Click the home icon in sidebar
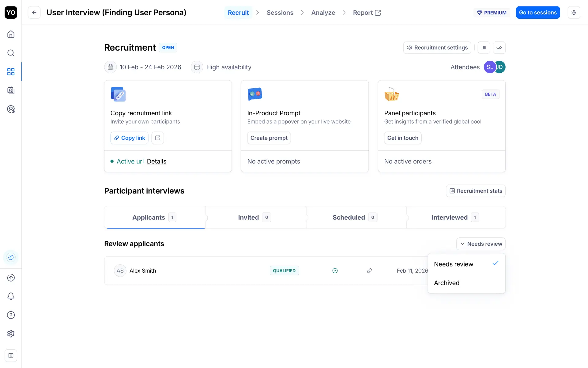Viewport: 588px width, 368px height. (11, 34)
